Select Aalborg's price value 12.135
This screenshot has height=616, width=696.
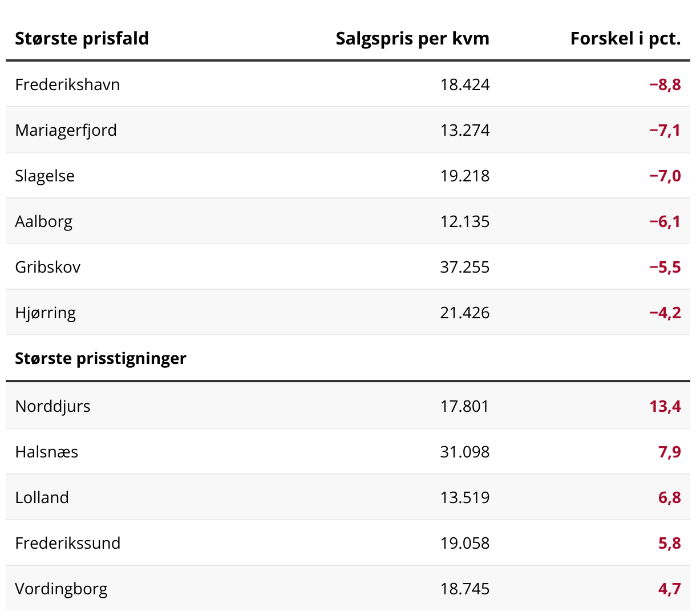[x=464, y=221]
